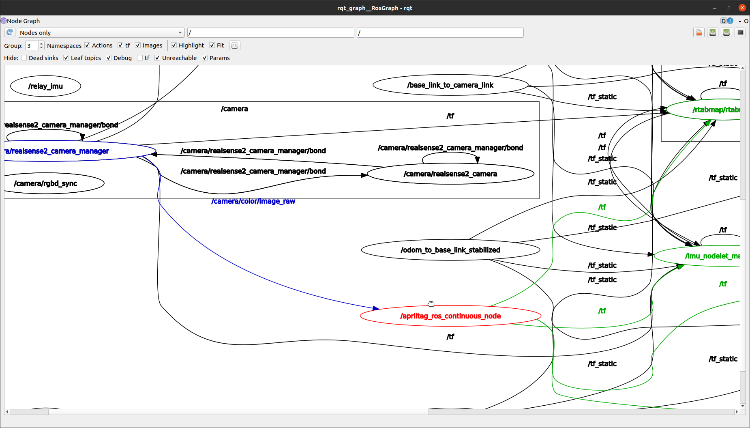Screen dimensions: 750x428
Task: Disable the Highlight checkbox
Action: 174,45
